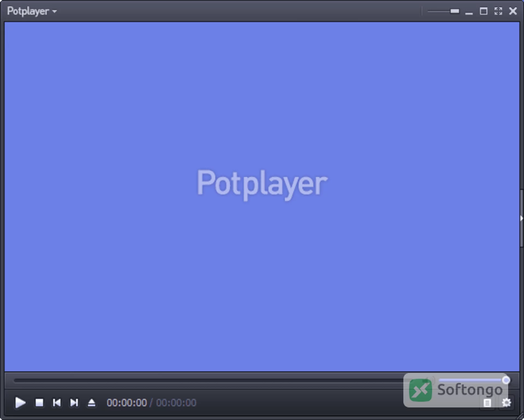Open the Potplayer main menu dropdown
524x420 pixels.
point(32,11)
